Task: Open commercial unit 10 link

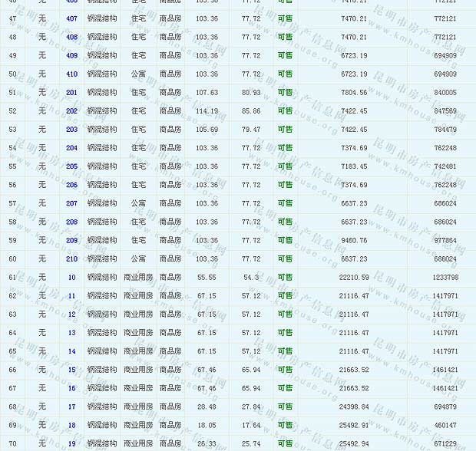Action: [71, 278]
